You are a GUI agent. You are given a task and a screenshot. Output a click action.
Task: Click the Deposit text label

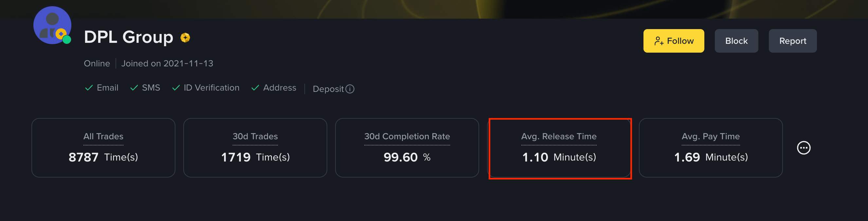pyautogui.click(x=328, y=89)
